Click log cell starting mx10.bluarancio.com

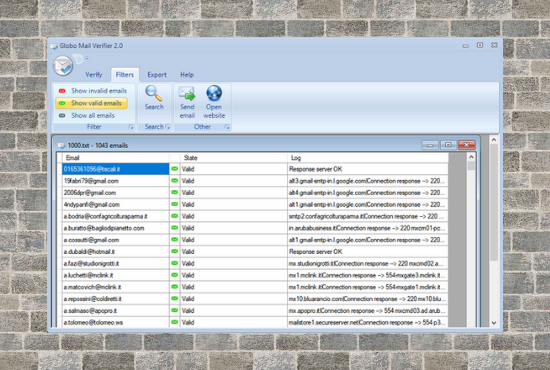pyautogui.click(x=368, y=299)
